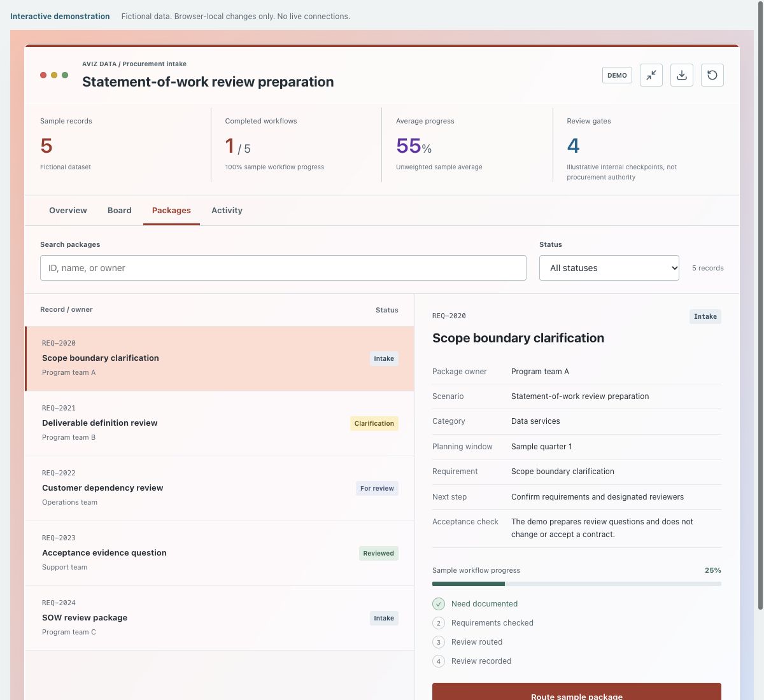The image size is (764, 700).
Task: Click step 3 Review routed circle
Action: (439, 642)
